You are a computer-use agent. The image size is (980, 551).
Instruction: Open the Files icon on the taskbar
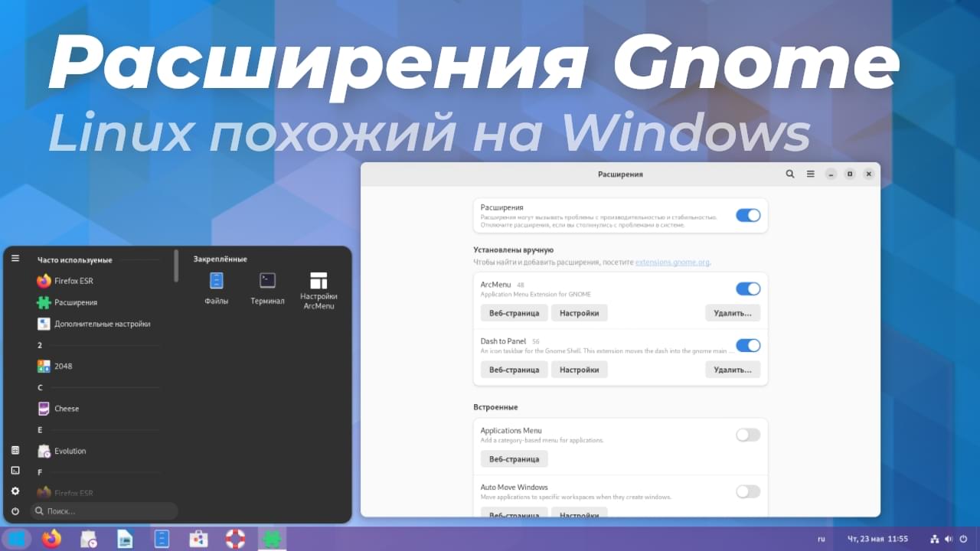162,539
